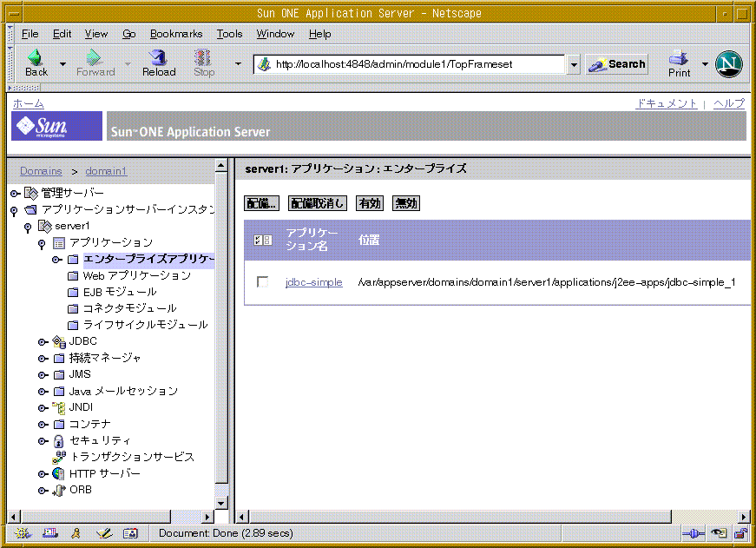Click the 無効 disable button
756x548 pixels.
[x=406, y=203]
